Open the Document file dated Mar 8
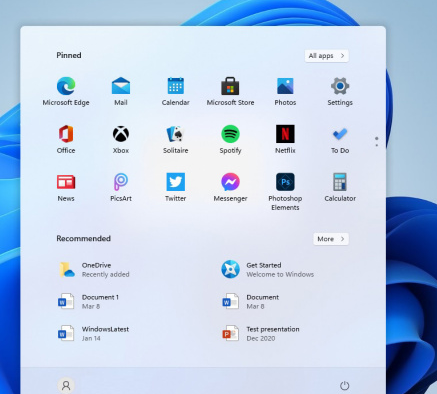 click(251, 302)
